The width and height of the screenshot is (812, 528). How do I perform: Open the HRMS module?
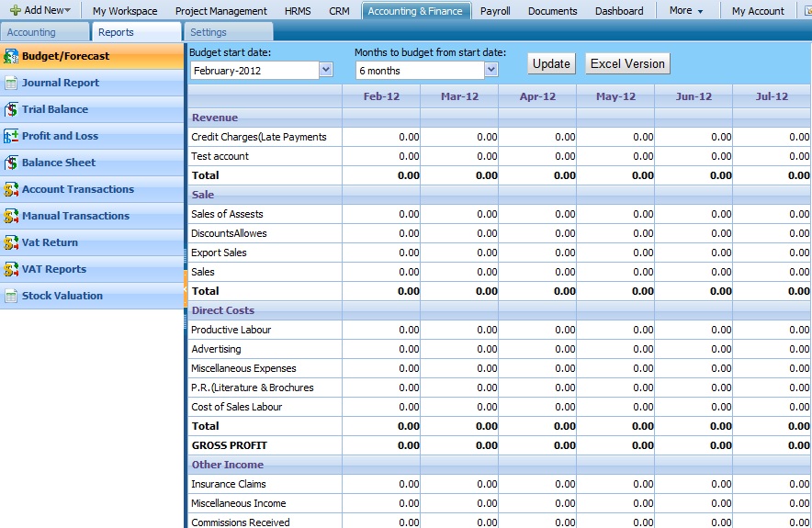pos(298,11)
